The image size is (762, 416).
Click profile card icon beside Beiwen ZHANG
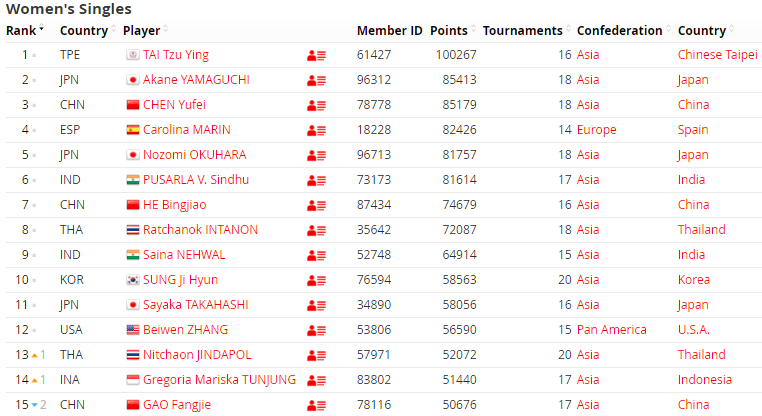(x=316, y=330)
